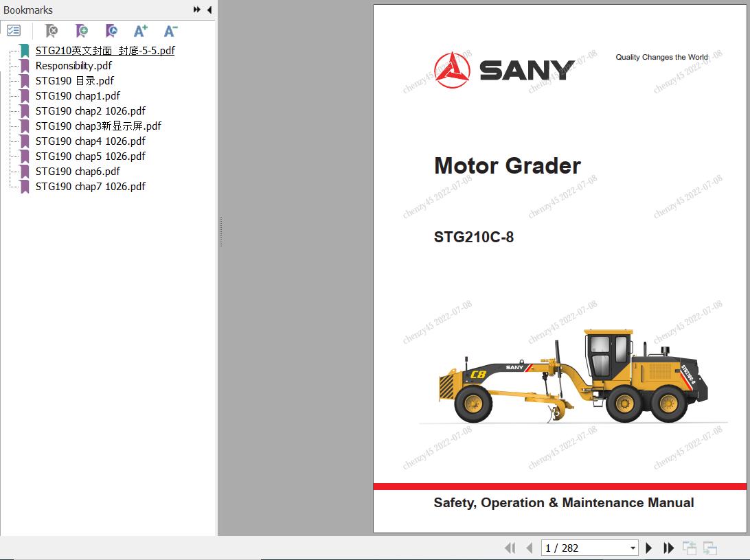Click the panel splitter handle beside bookmarks

click(220, 231)
